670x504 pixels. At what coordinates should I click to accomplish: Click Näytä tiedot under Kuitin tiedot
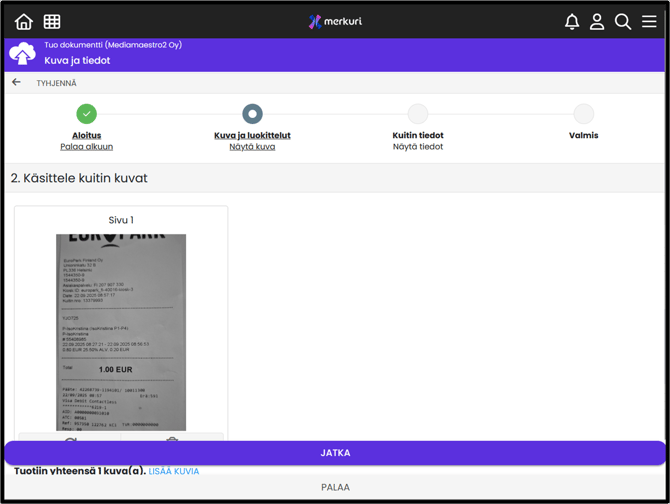click(418, 147)
